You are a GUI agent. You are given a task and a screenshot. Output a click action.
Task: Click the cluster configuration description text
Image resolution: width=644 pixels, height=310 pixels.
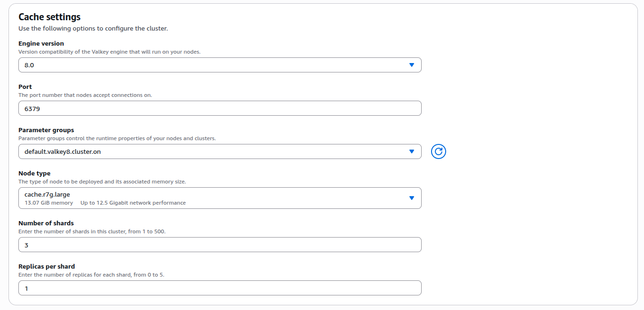(x=93, y=29)
